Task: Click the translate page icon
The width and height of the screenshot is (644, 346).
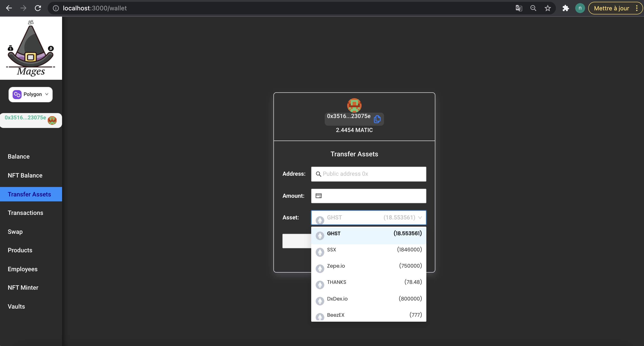Action: 519,8
